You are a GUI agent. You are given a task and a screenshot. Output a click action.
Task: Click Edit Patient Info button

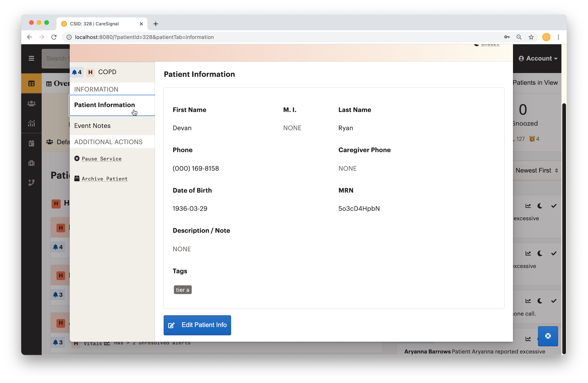(x=197, y=325)
